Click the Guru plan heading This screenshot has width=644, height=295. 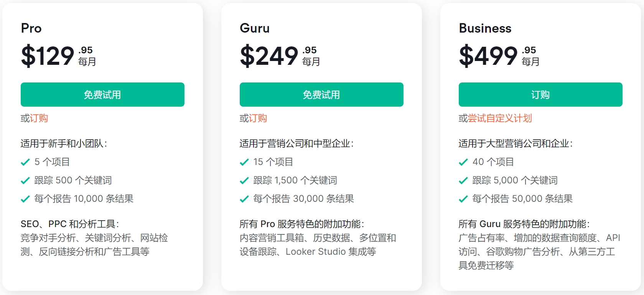click(255, 28)
